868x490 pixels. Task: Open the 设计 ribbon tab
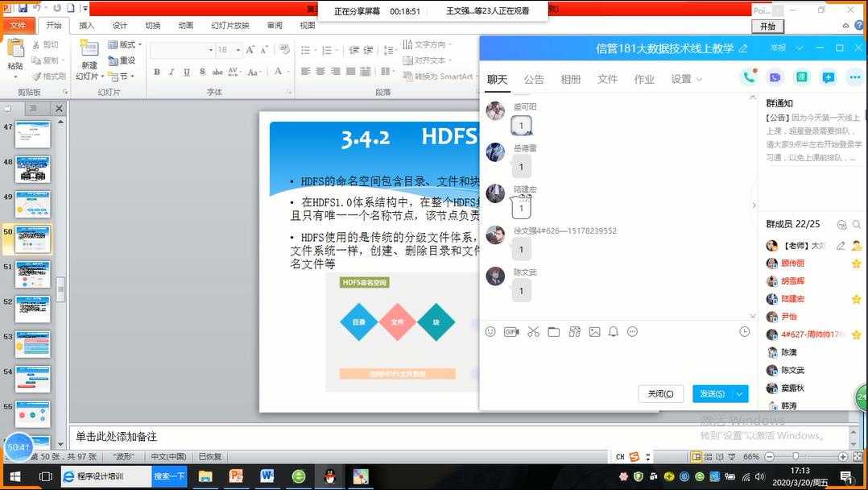pyautogui.click(x=119, y=25)
